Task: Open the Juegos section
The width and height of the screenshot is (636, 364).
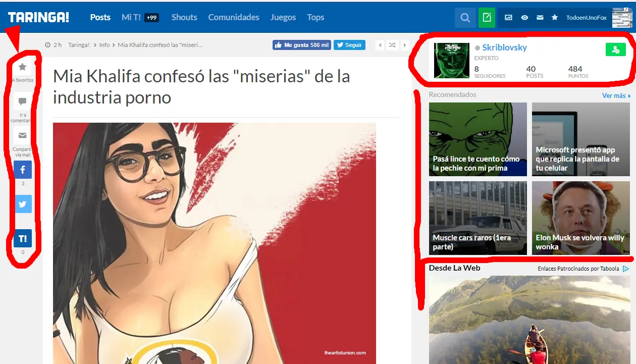Action: click(x=283, y=17)
